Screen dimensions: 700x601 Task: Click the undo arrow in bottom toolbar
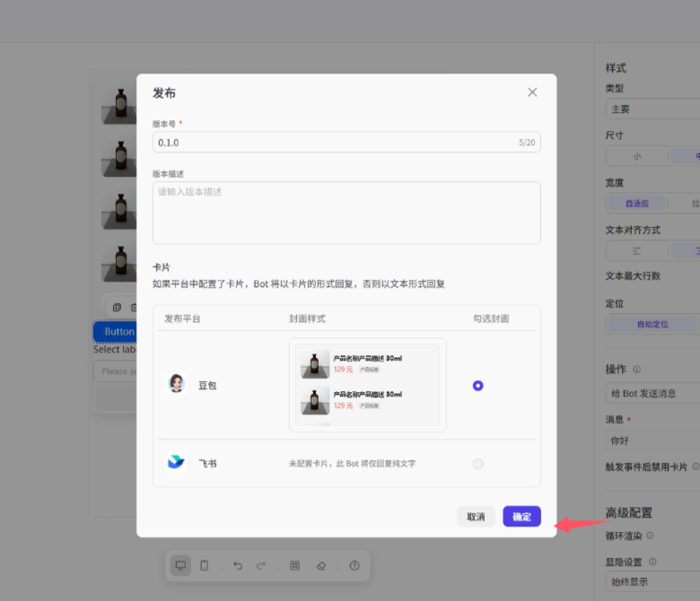coord(238,565)
